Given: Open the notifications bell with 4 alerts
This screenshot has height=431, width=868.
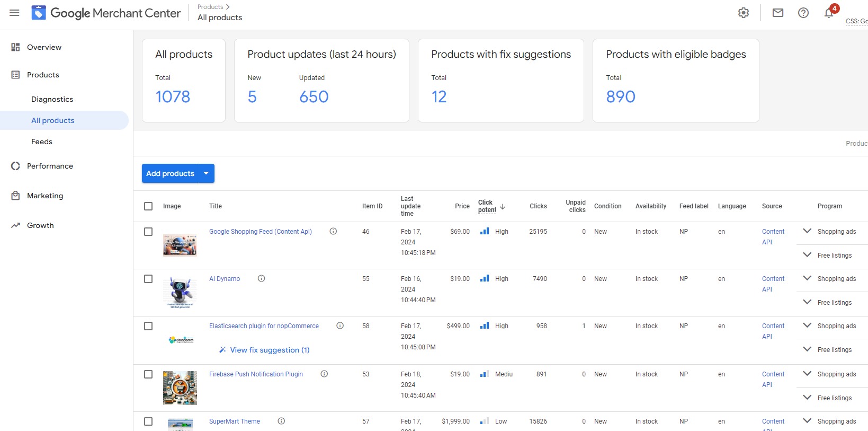Looking at the screenshot, I should coord(829,13).
